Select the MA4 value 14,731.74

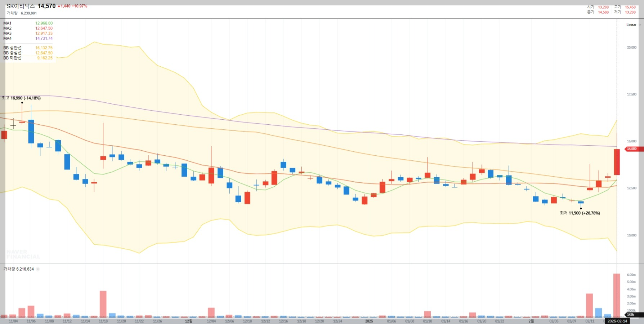coord(44,39)
